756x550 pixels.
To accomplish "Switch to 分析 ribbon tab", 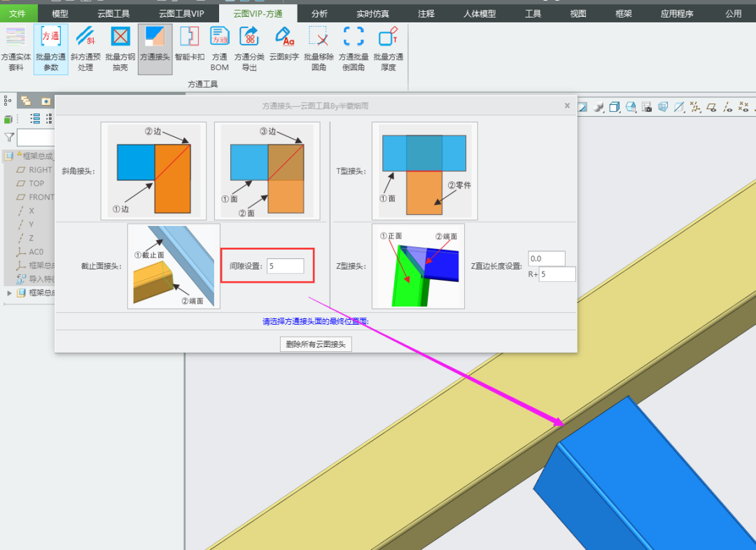I will click(x=319, y=13).
